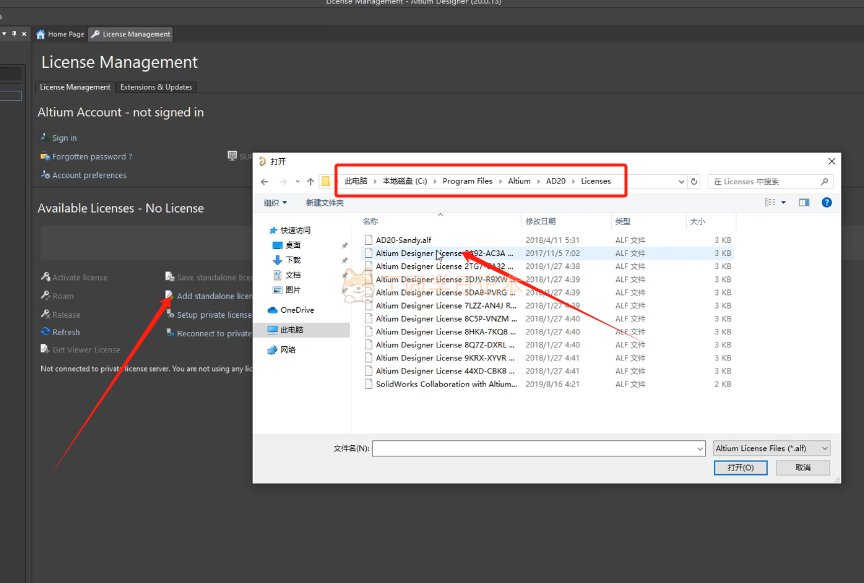
Task: Click the 打开(O) open button
Action: [740, 467]
